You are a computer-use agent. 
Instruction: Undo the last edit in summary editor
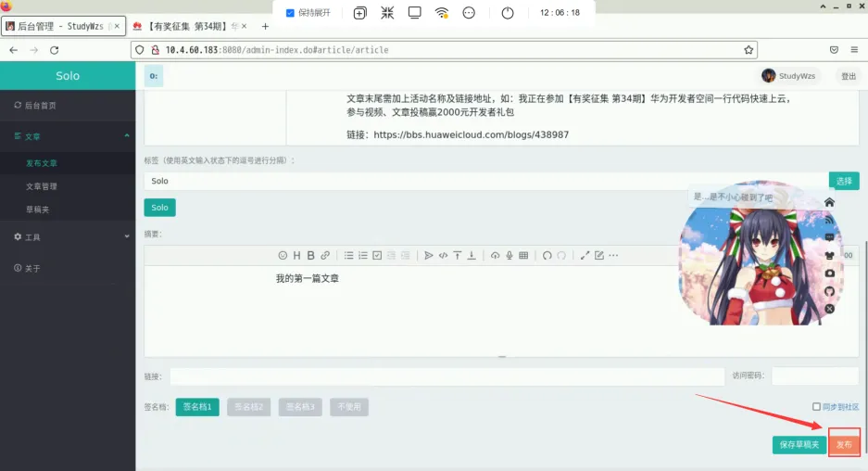(x=547, y=256)
